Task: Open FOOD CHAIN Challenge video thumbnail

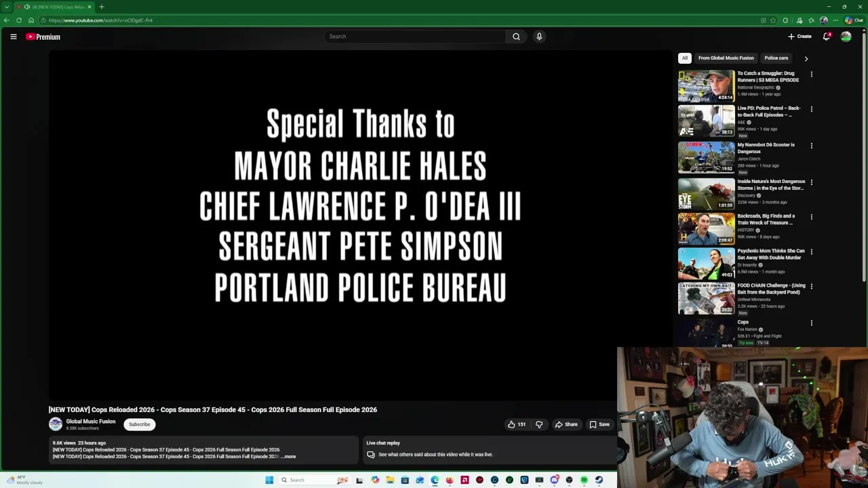Action: (706, 298)
